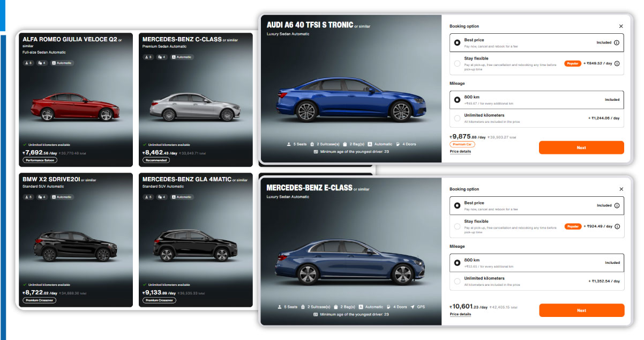This screenshot has width=644, height=340.
Task: Select the suitcase icon on Audi A6 specs
Action: pyautogui.click(x=312, y=144)
